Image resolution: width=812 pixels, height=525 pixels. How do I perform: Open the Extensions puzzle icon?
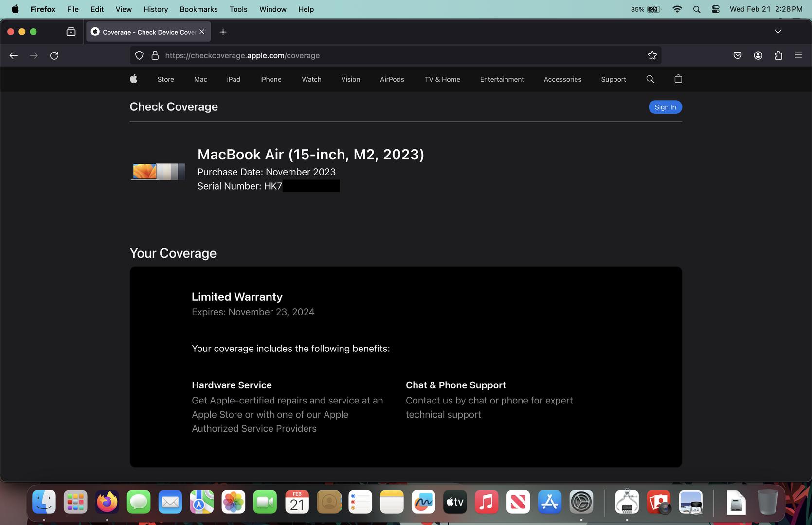[778, 55]
